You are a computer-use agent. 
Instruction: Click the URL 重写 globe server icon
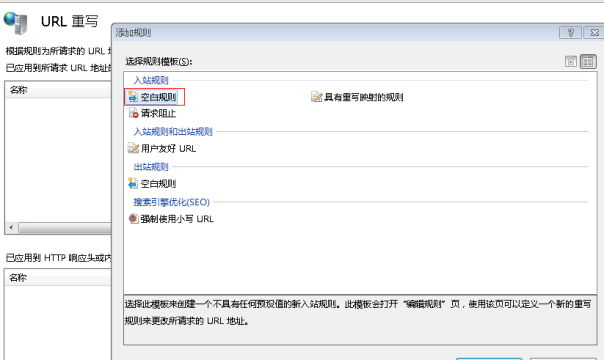pos(16,23)
